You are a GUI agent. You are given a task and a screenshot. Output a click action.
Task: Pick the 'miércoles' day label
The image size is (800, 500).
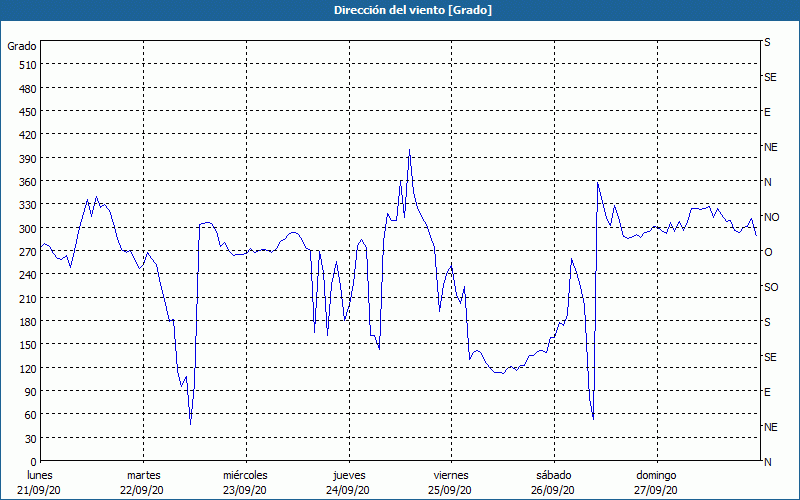(245, 475)
